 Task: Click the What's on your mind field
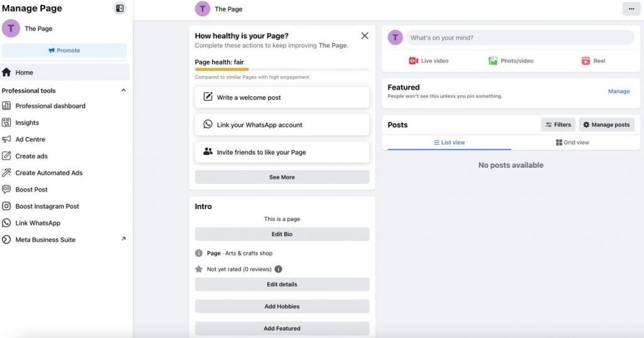coord(520,38)
